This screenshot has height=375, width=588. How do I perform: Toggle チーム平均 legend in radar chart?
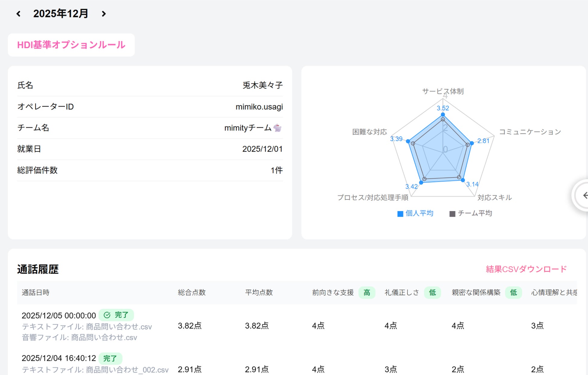(x=470, y=213)
